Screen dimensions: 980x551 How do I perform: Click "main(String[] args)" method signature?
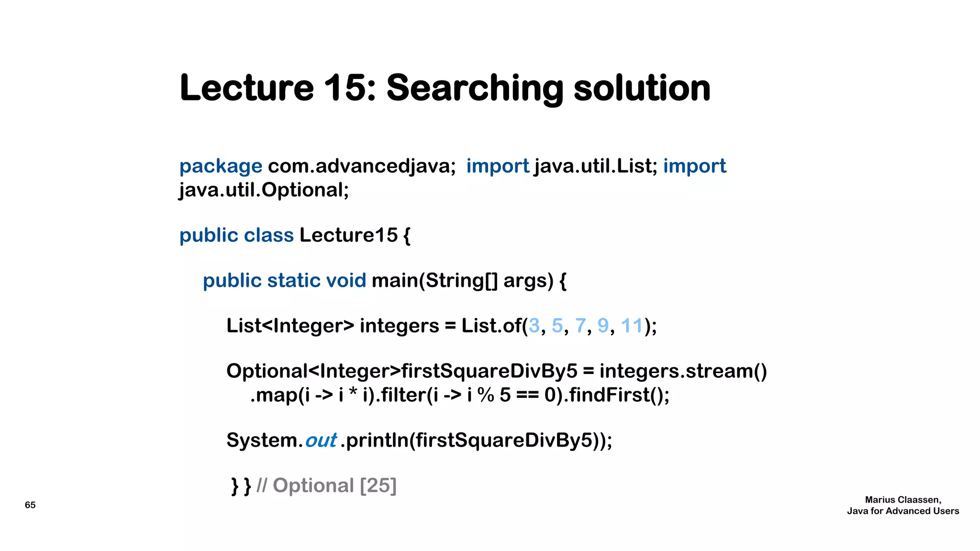[462, 281]
